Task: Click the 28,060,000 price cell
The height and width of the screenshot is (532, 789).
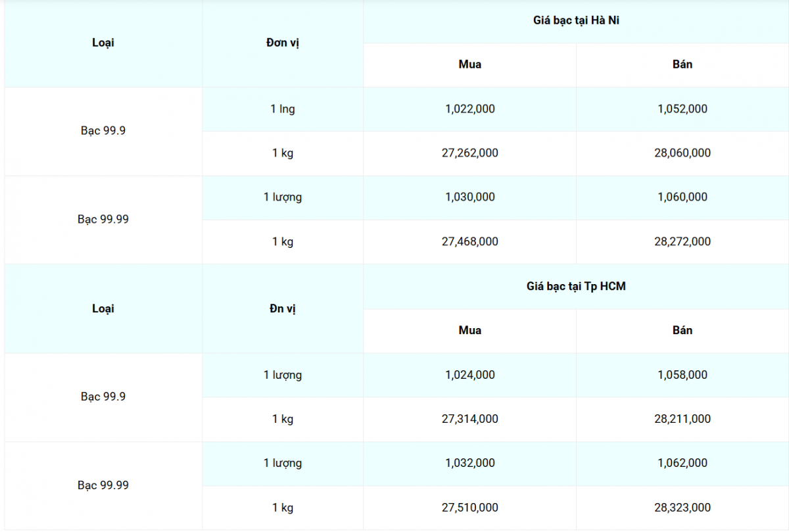Action: coord(682,153)
